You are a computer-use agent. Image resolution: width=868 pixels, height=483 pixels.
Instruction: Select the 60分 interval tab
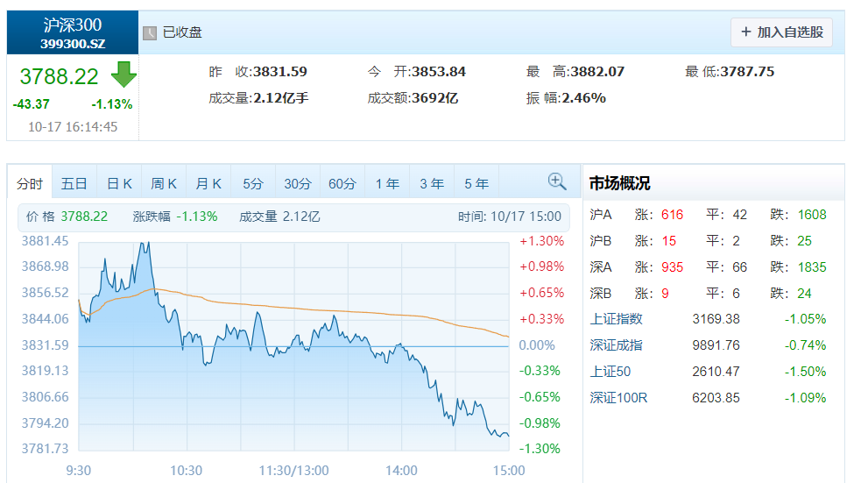(342, 183)
